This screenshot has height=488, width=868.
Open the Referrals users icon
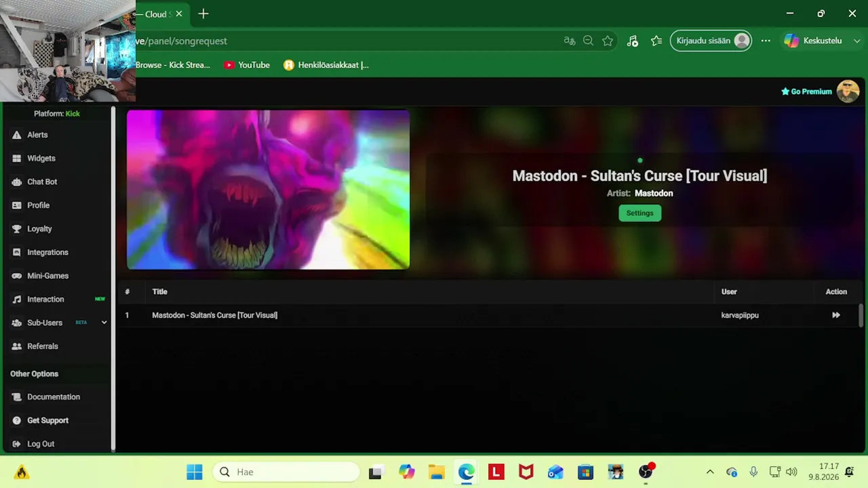17,346
